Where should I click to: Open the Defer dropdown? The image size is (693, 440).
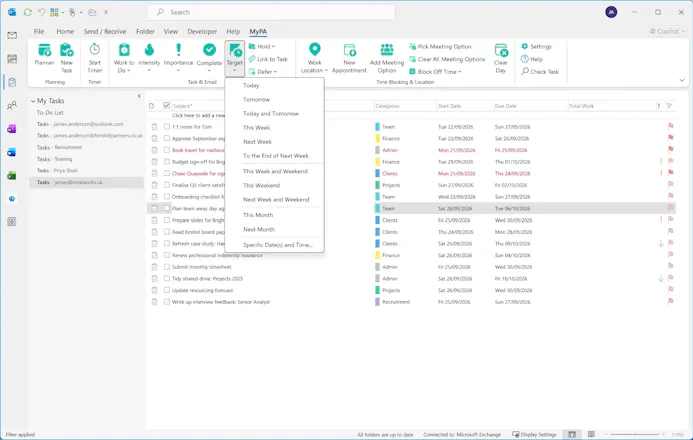click(263, 72)
